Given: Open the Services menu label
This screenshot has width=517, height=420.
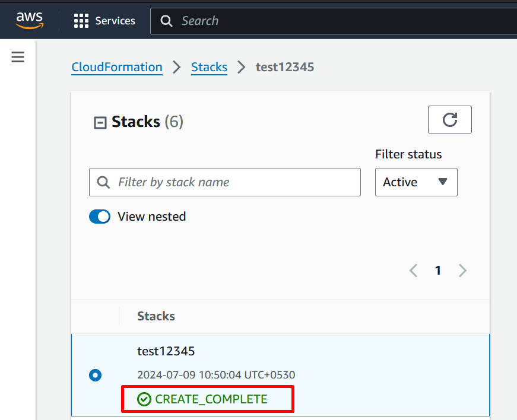Looking at the screenshot, I should (x=115, y=21).
